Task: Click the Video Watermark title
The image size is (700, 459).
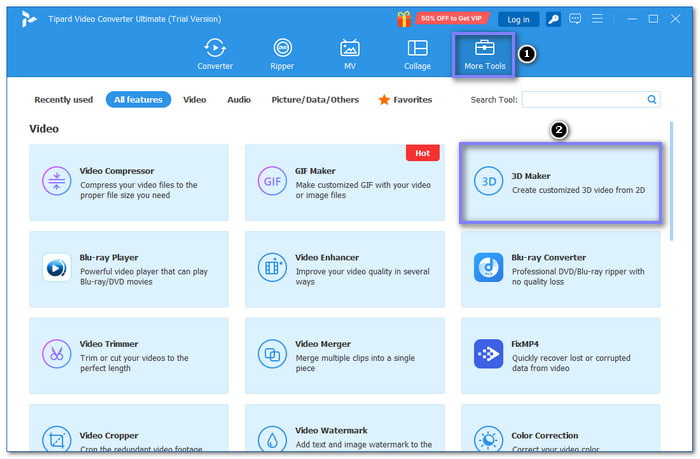Action: [331, 430]
